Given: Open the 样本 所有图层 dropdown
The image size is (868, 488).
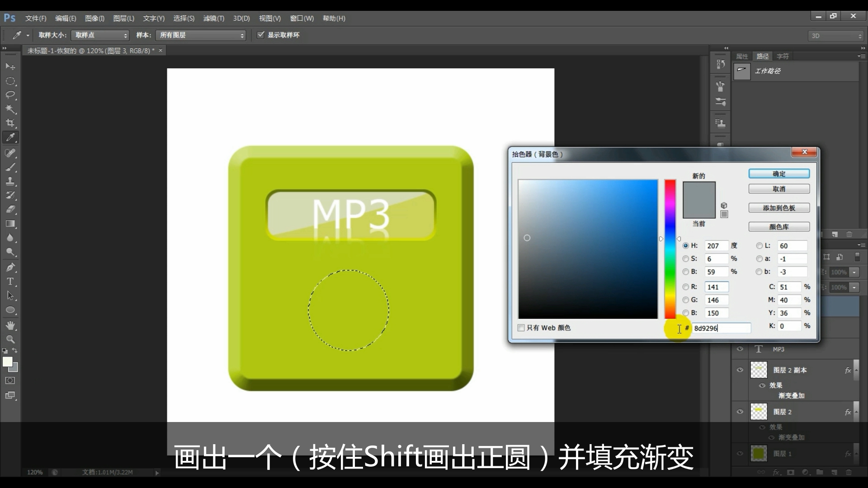Looking at the screenshot, I should pyautogui.click(x=201, y=35).
